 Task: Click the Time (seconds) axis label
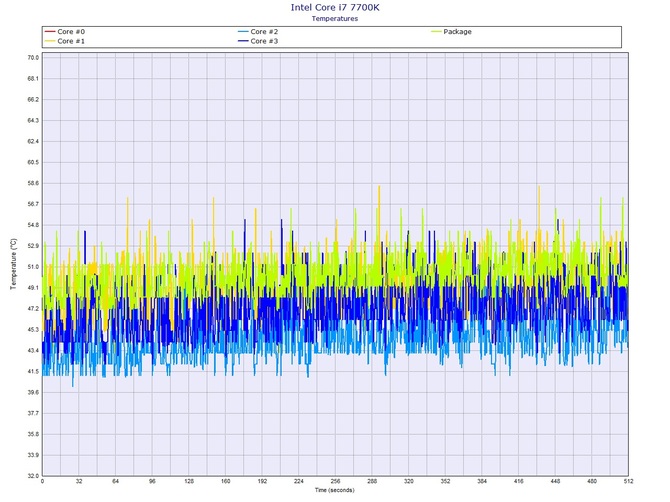pyautogui.click(x=335, y=490)
